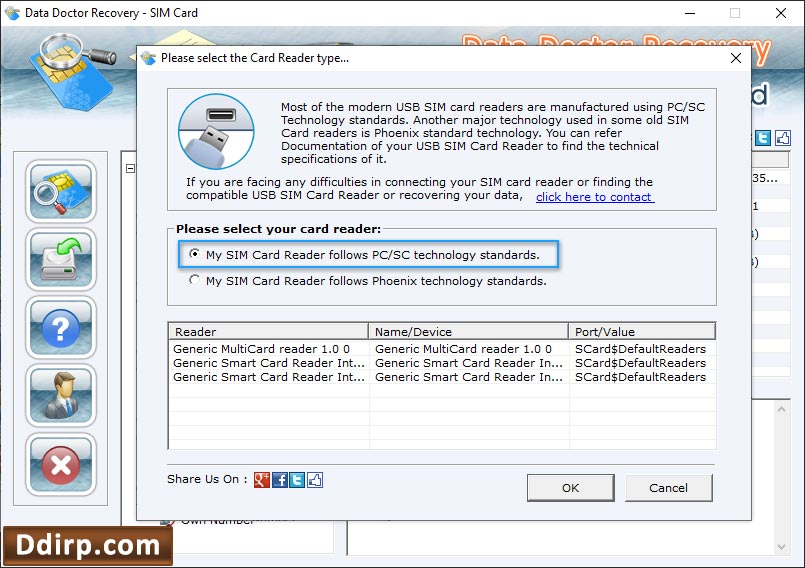Minimize the Data Doctor Recovery window

pos(690,13)
